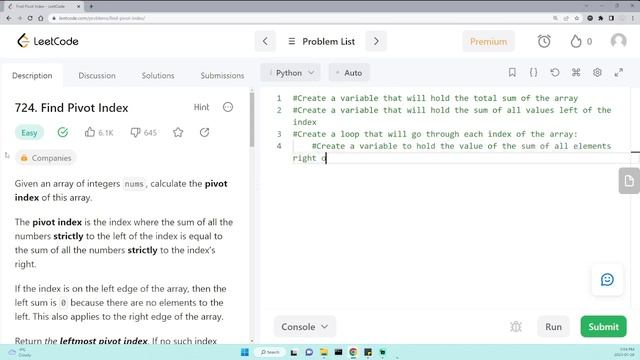The image size is (640, 360).
Task: Switch to the Solutions tab
Action: pos(158,76)
